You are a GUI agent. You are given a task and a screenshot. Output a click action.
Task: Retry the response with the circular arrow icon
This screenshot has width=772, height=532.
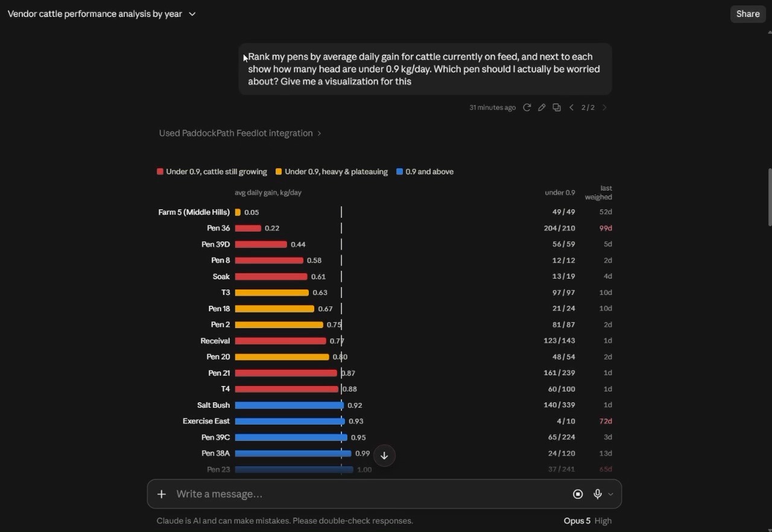(527, 107)
